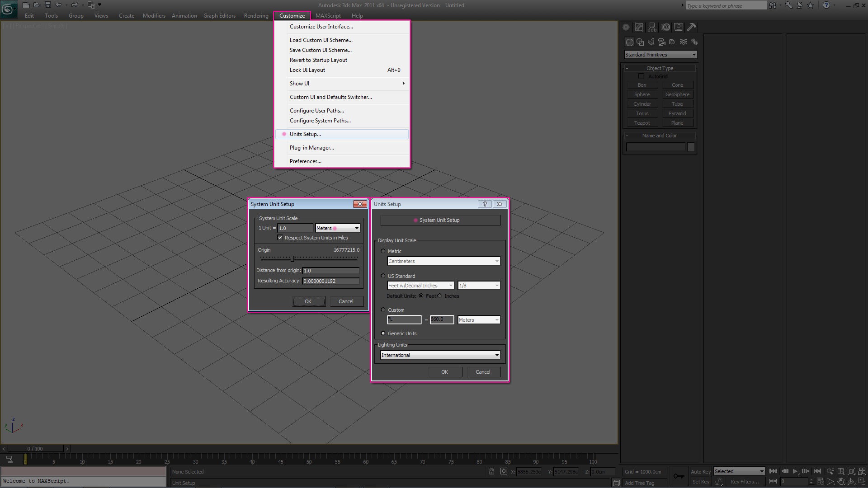Open the Custom units Meters dropdown
The width and height of the screenshot is (868, 488).
click(479, 320)
